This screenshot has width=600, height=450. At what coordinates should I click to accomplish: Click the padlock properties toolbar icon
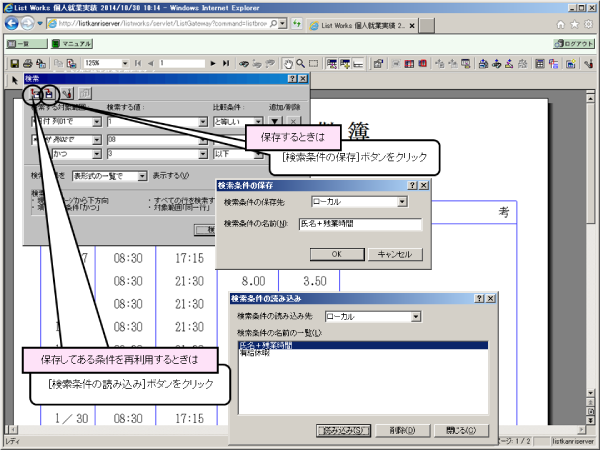pyautogui.click(x=378, y=64)
